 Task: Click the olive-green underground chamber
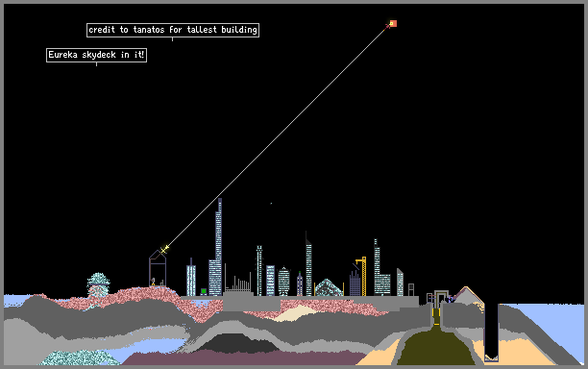click(435, 346)
